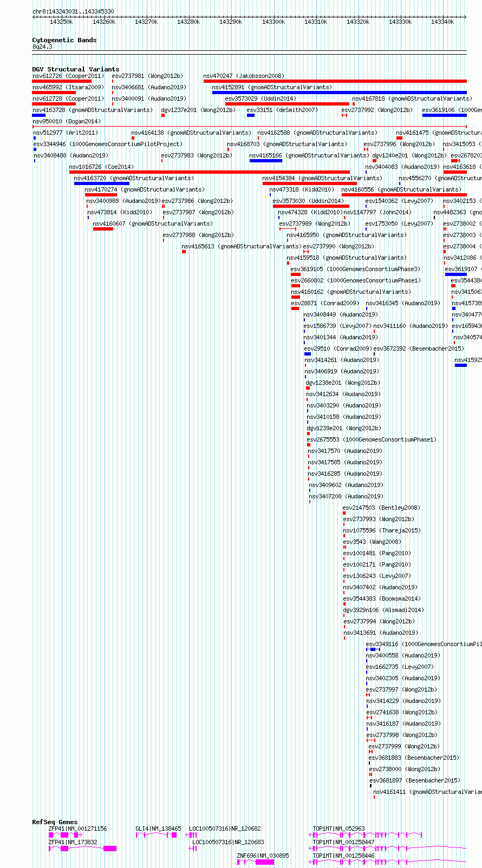Open variant nsv3406681 (Audano2019)
Image resolution: width=482 pixels, height=868 pixels.
(149, 87)
